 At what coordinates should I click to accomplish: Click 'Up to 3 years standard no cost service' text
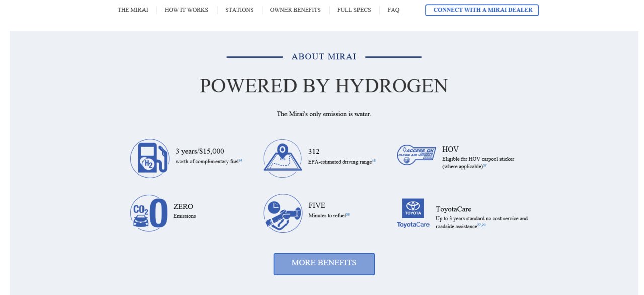(476, 219)
